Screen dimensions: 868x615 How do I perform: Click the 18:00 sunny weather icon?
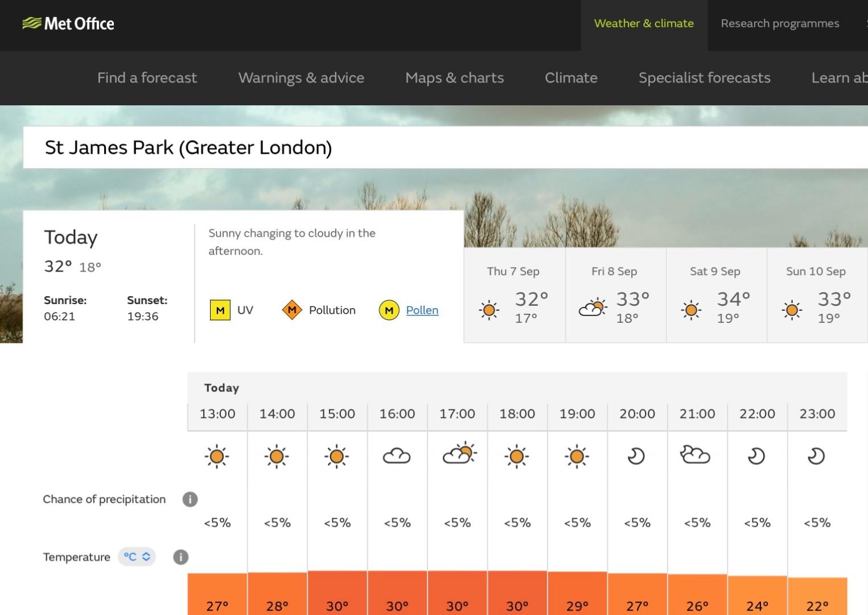click(517, 457)
